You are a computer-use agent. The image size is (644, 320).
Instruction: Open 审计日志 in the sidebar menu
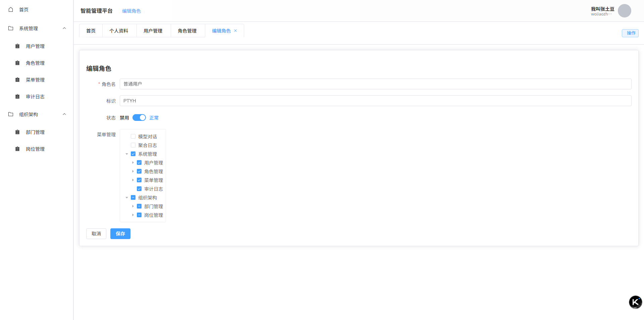(37, 96)
